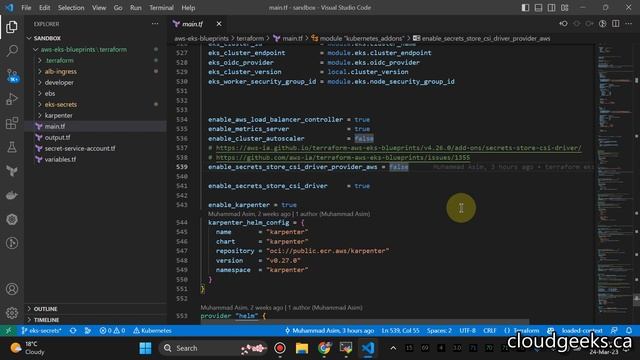Open the Testing flask view
Screen dimensions: 640x360
click(x=12, y=147)
